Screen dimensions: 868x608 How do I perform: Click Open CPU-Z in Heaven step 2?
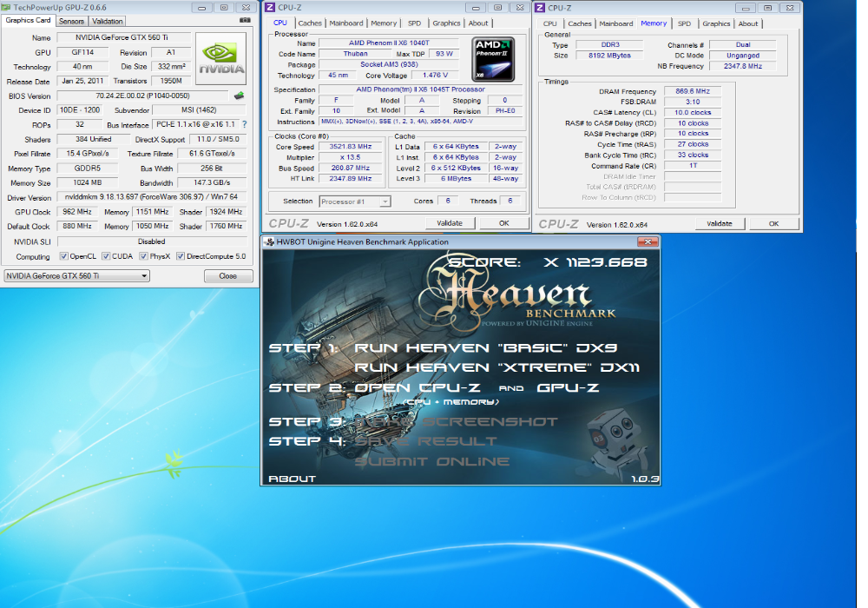pos(418,387)
